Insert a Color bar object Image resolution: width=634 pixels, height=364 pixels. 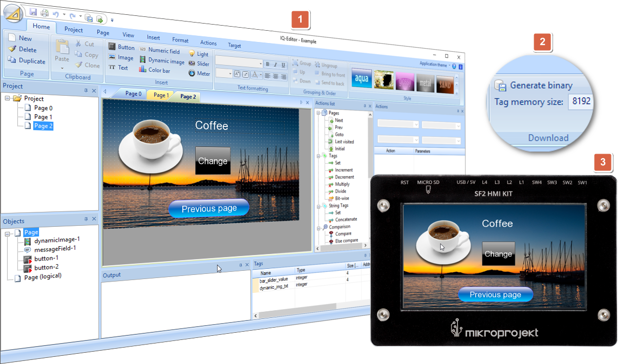155,70
